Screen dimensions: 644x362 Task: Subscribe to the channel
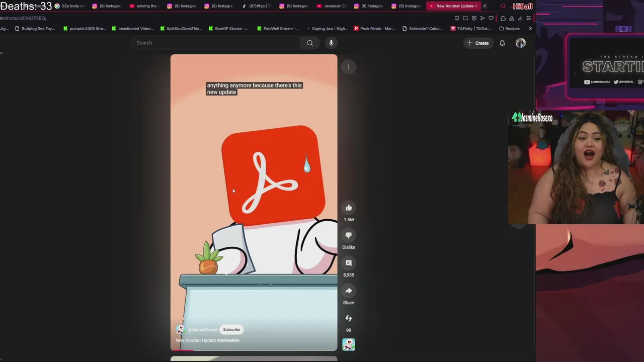click(x=231, y=329)
